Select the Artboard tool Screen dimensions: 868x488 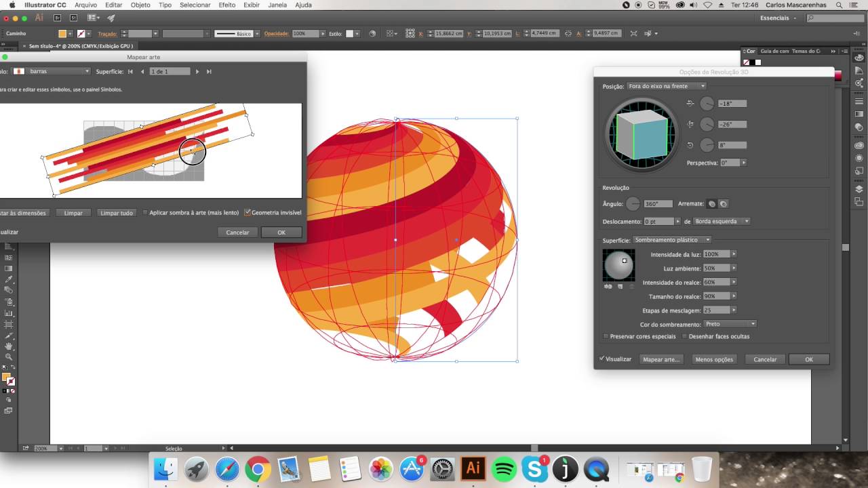point(9,324)
